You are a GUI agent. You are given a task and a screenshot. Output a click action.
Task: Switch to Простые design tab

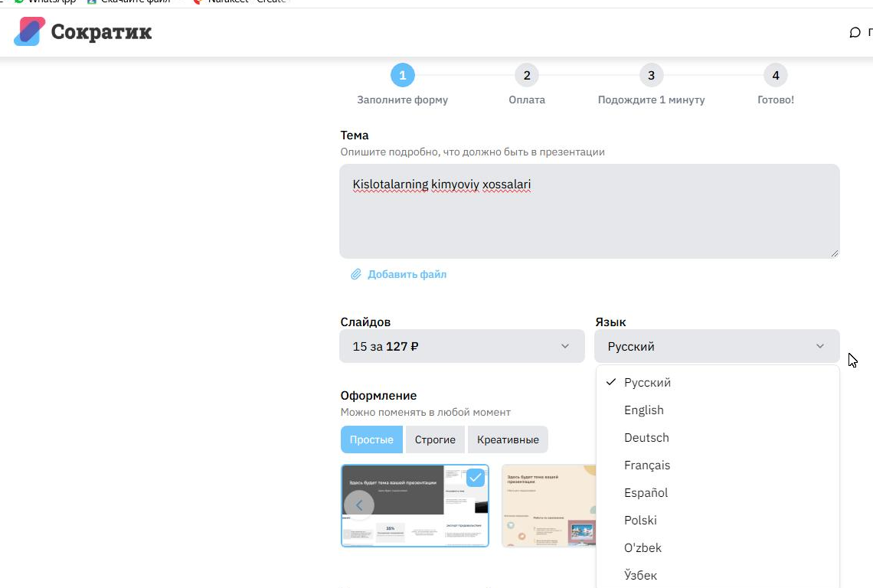[x=371, y=439]
